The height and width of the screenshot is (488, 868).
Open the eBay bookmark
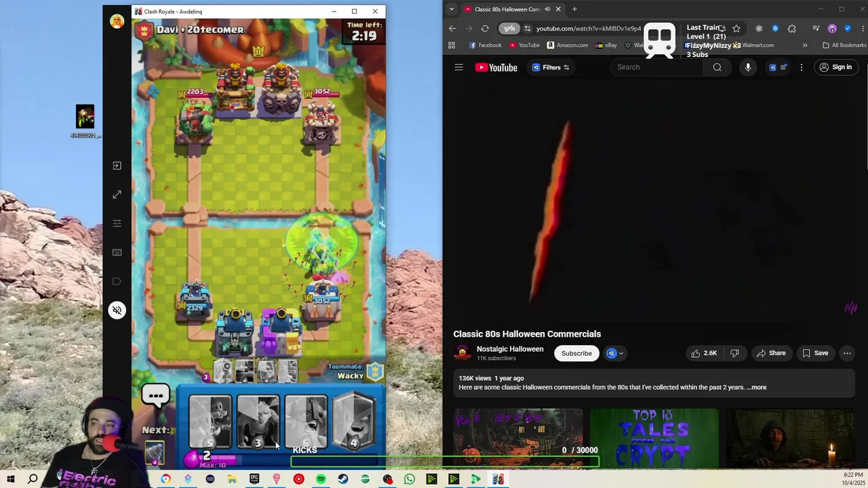coord(606,45)
